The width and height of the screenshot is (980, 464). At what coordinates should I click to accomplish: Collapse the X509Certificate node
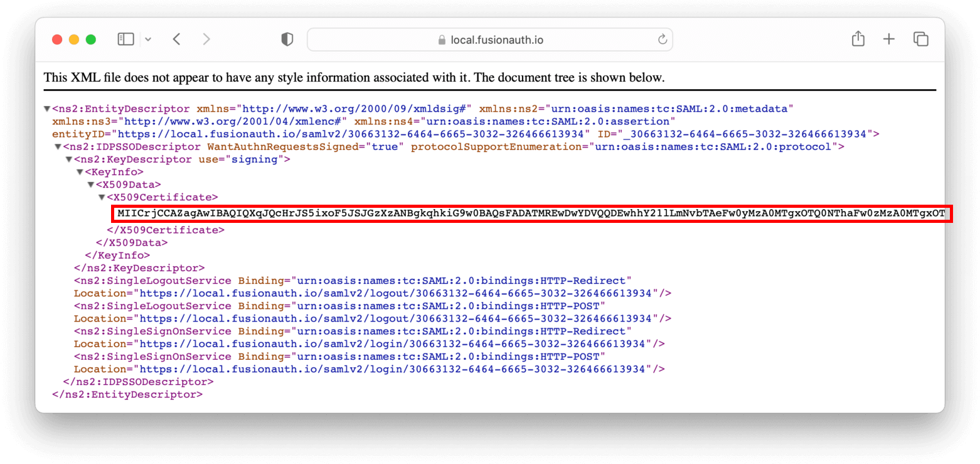(101, 197)
